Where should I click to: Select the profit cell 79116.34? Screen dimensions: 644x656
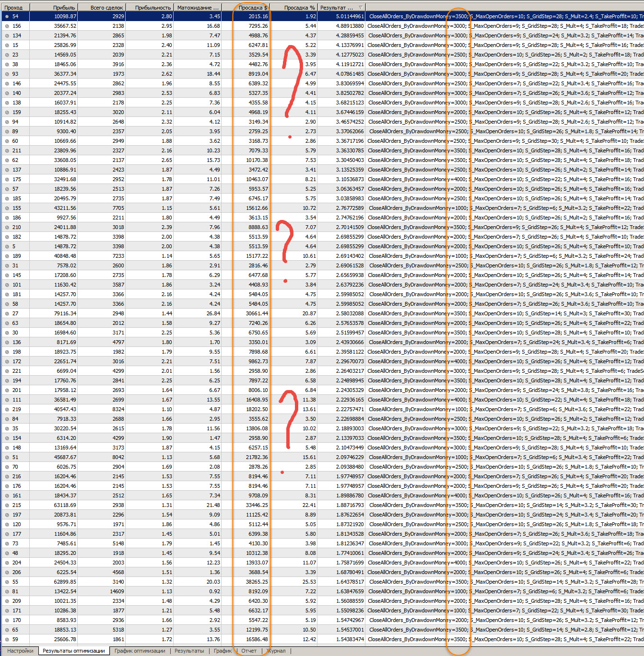(x=54, y=313)
